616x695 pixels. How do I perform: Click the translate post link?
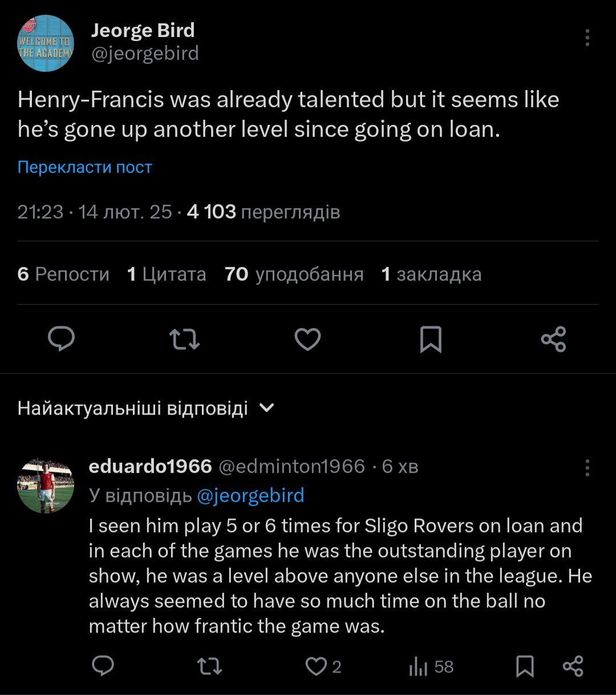(84, 167)
